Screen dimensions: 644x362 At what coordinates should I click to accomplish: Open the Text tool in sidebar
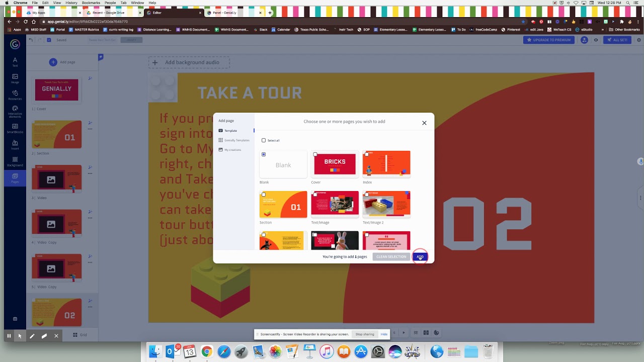15,62
